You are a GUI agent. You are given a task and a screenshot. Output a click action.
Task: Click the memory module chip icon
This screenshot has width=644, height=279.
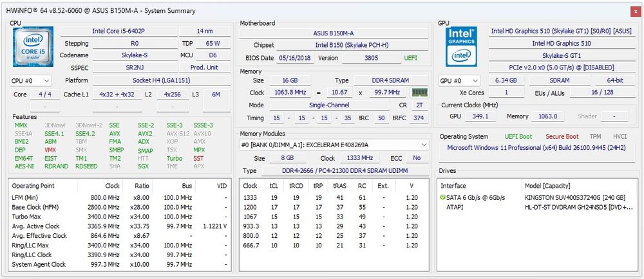pos(419,93)
